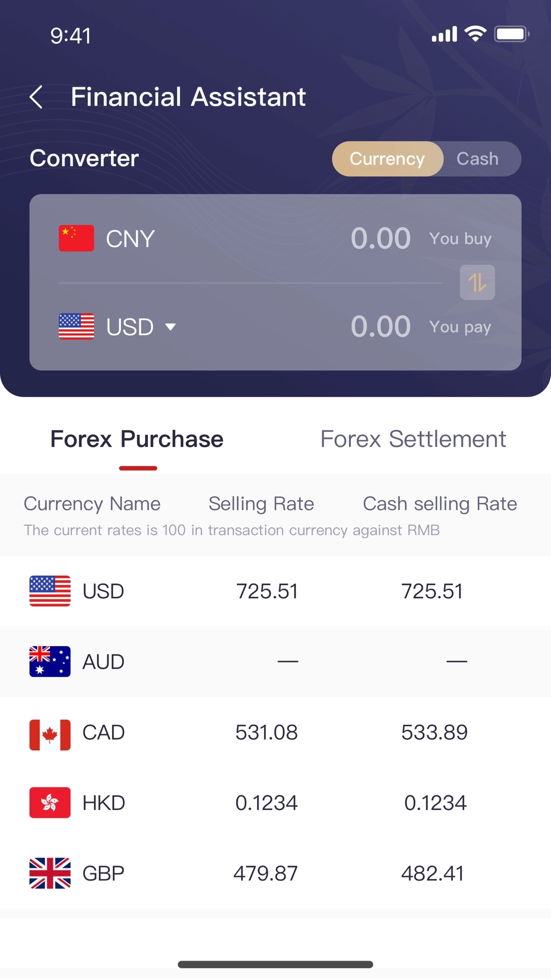
Task: Select the GBP currency row label
Action: click(103, 873)
